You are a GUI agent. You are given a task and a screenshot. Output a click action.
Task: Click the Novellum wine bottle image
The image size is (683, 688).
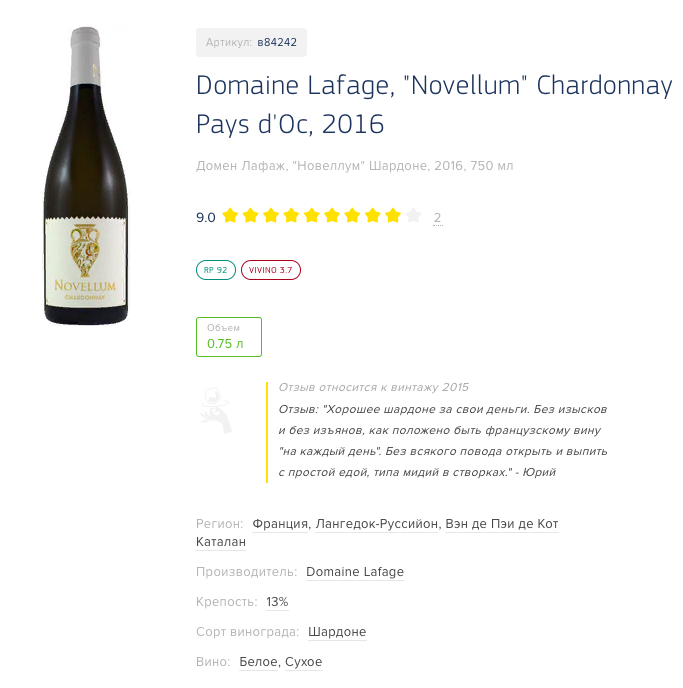(x=86, y=176)
